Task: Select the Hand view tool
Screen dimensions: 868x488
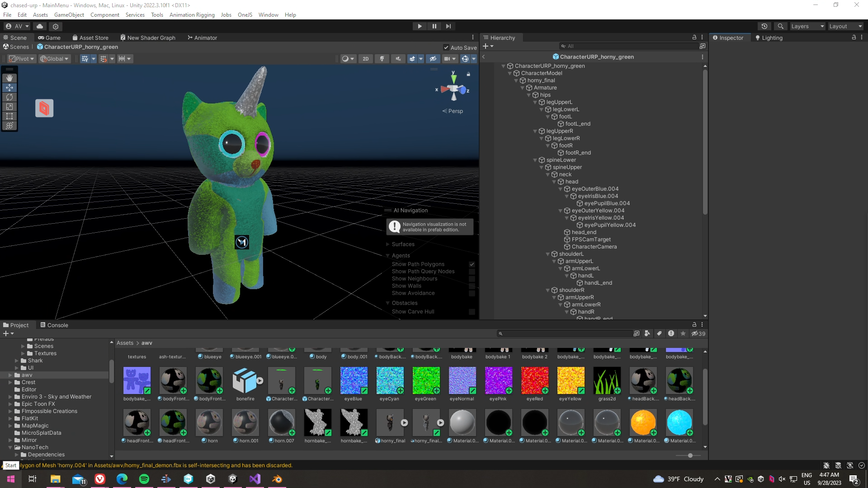Action: 9,78
